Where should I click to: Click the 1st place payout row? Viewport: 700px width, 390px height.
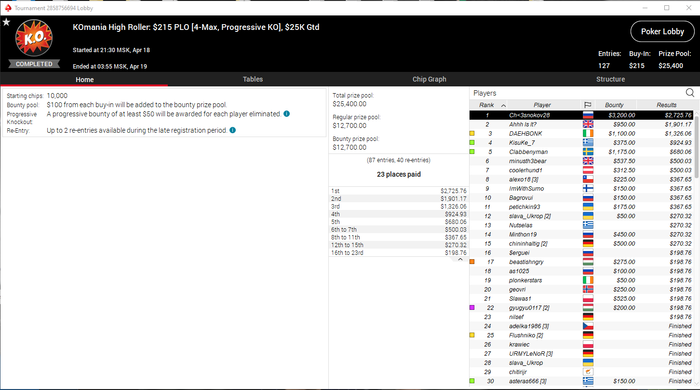[x=399, y=191]
